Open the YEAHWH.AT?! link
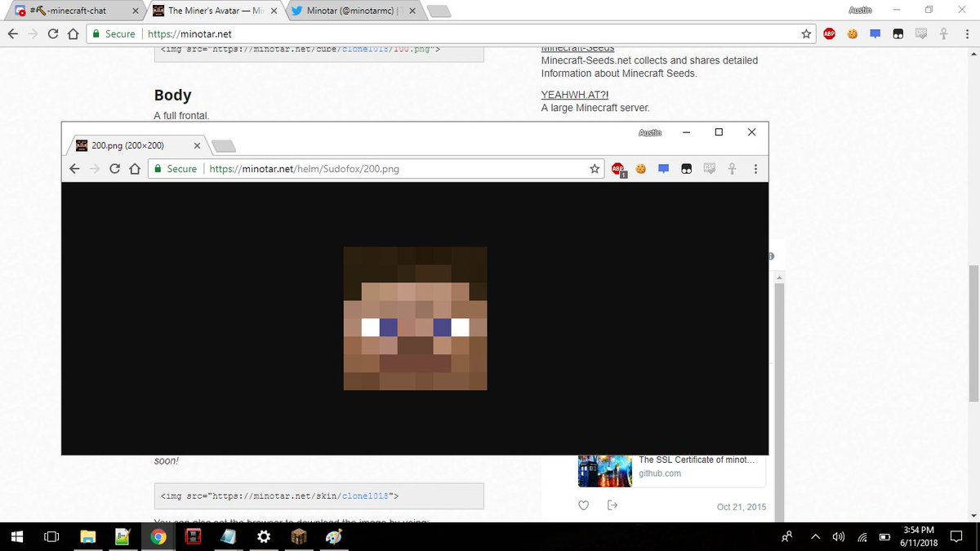Image resolution: width=980 pixels, height=551 pixels. coord(574,94)
